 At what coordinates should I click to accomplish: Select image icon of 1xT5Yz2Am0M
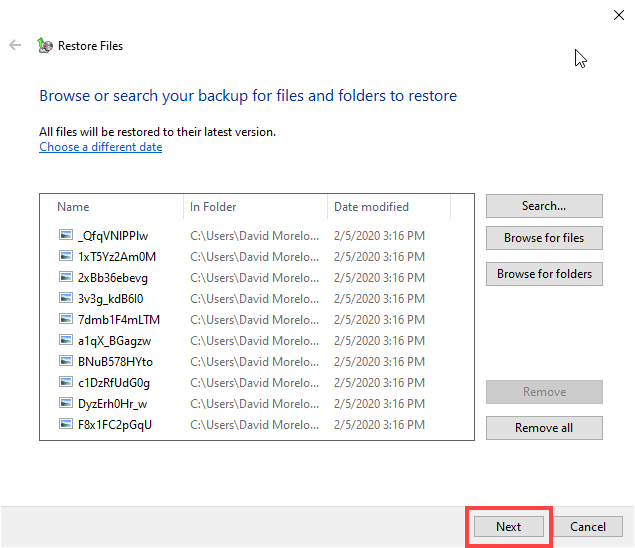[66, 256]
